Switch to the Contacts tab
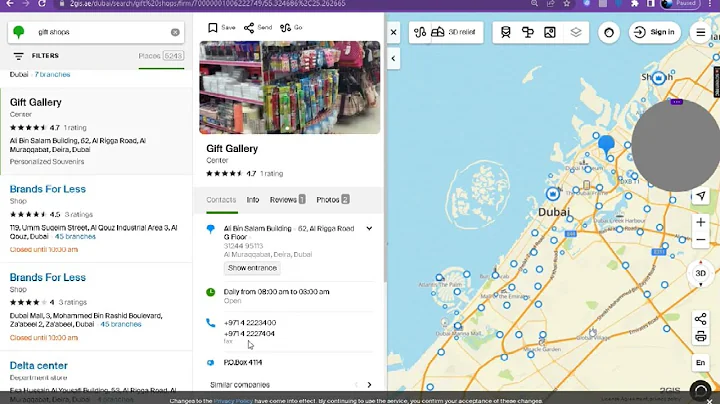720x404 pixels. pos(221,200)
